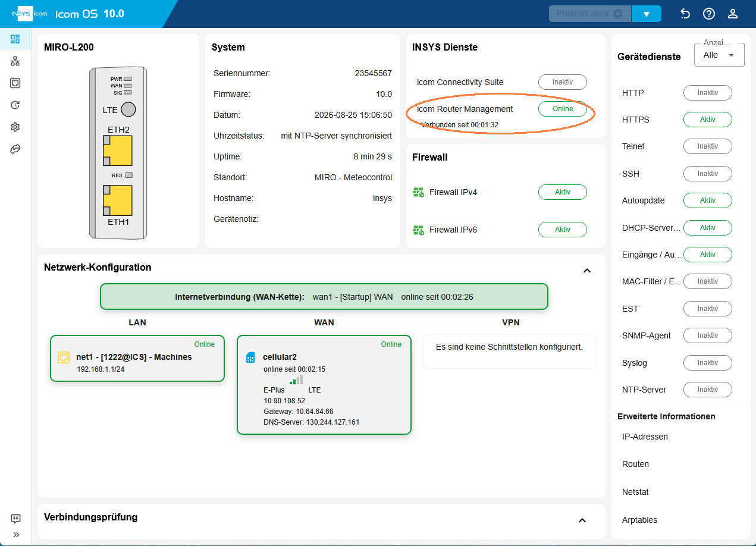This screenshot has width=756, height=546.
Task: Toggle SNMP-Agent Inaktiv pill
Action: [708, 335]
